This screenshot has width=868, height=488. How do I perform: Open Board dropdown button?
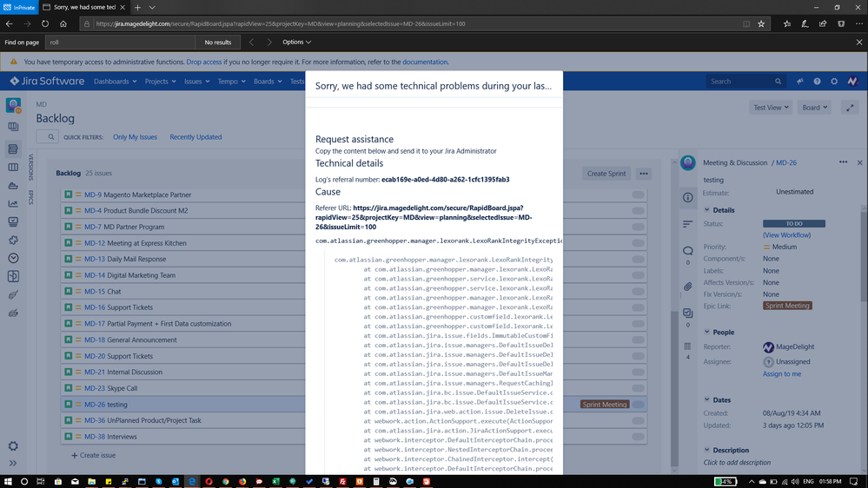(814, 108)
